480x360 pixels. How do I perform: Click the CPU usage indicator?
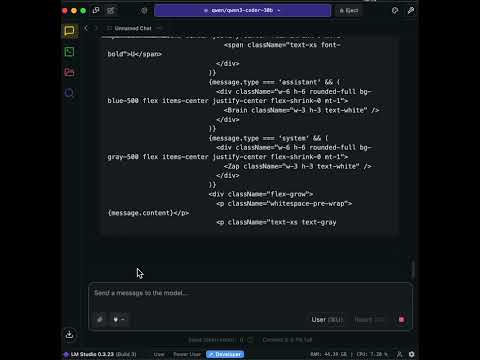(372, 354)
